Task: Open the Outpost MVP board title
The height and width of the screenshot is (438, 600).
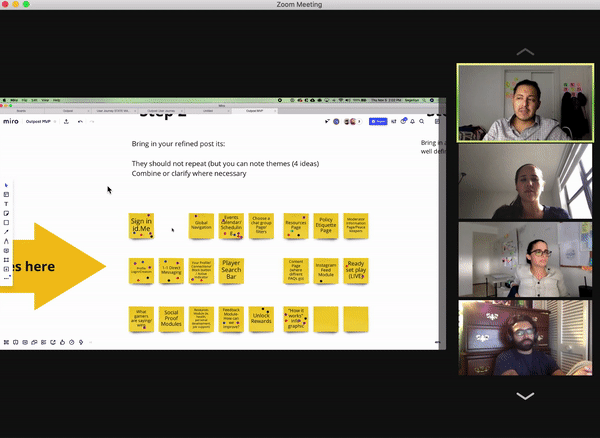Action: coord(38,122)
